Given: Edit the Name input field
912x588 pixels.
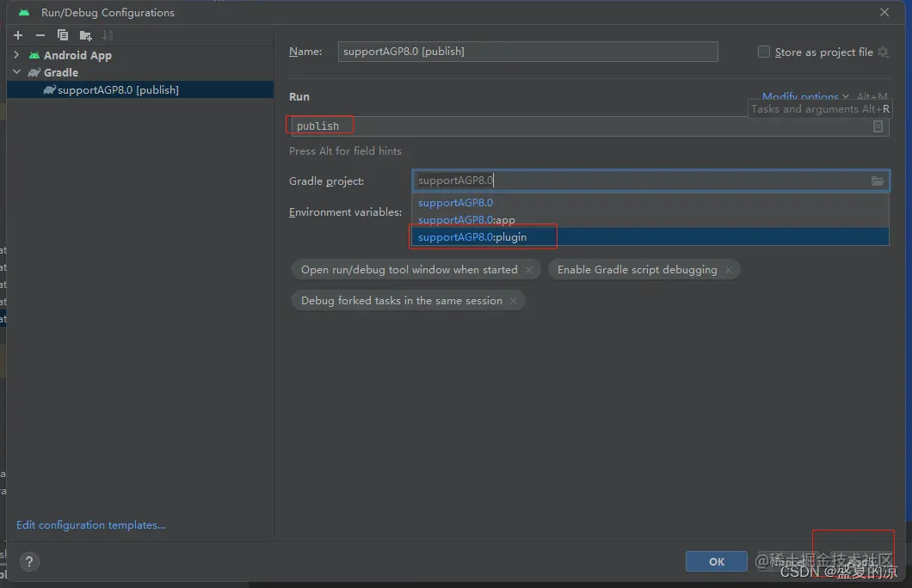Looking at the screenshot, I should [527, 51].
